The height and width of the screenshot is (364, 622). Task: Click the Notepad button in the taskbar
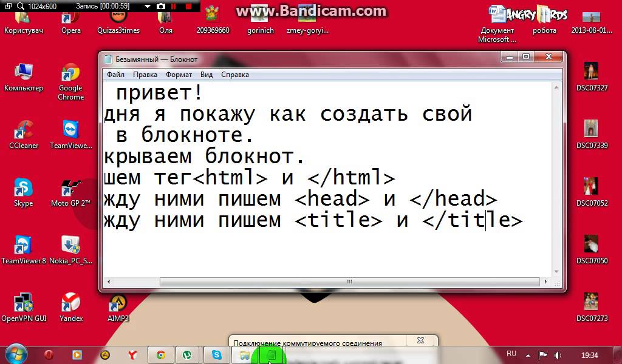[272, 355]
